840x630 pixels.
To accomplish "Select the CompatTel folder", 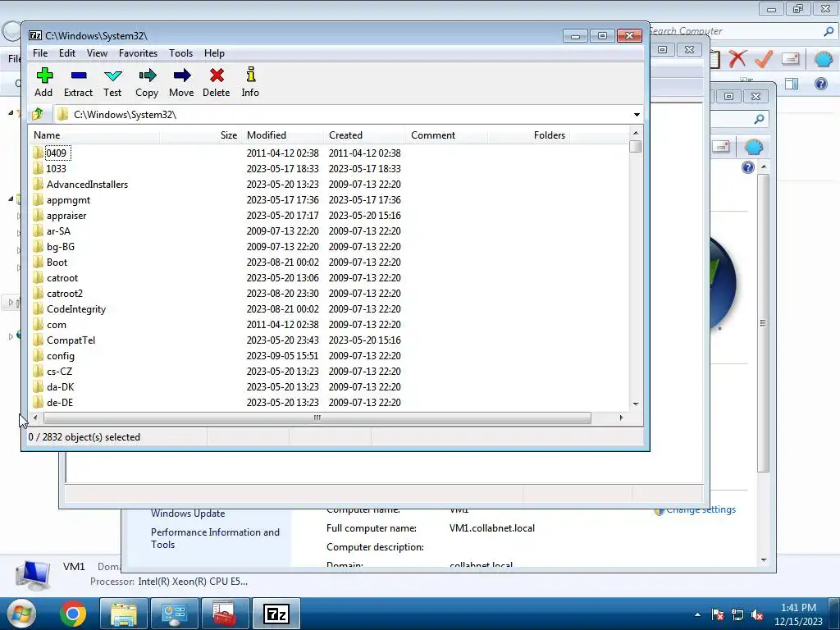I will pyautogui.click(x=71, y=340).
